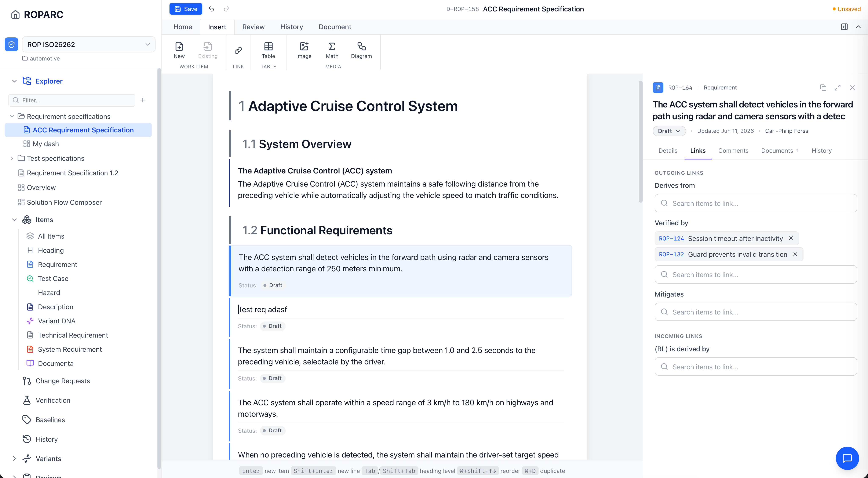This screenshot has width=868, height=478.
Task: Insert a link via Link icon
Action: (238, 51)
